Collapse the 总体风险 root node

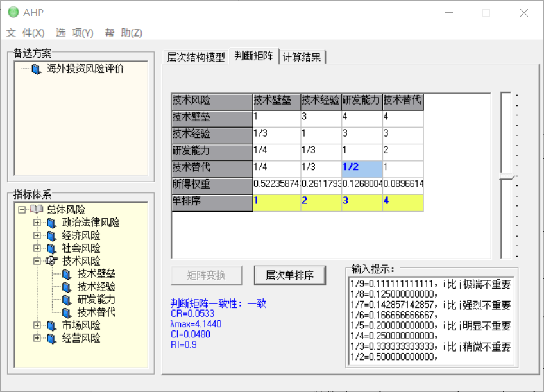click(x=22, y=210)
